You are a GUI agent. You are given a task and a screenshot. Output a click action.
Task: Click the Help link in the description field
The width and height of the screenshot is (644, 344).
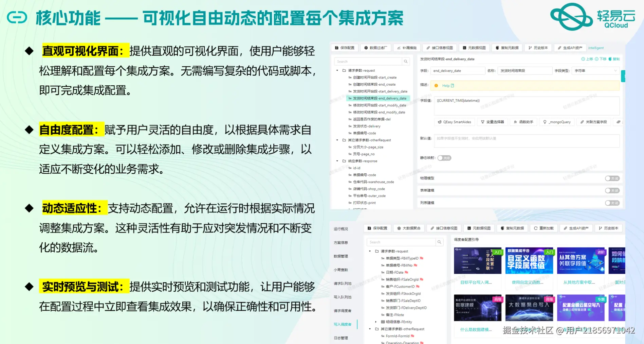click(446, 85)
